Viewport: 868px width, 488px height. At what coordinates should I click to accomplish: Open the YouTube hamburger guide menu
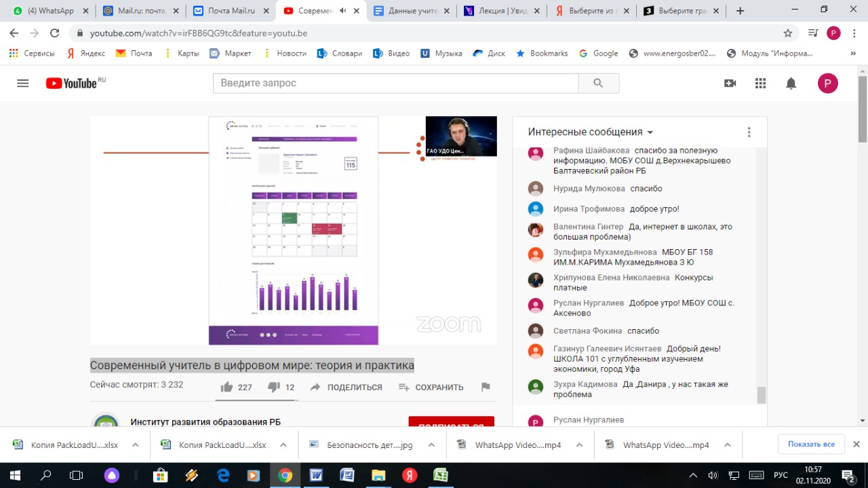point(22,83)
